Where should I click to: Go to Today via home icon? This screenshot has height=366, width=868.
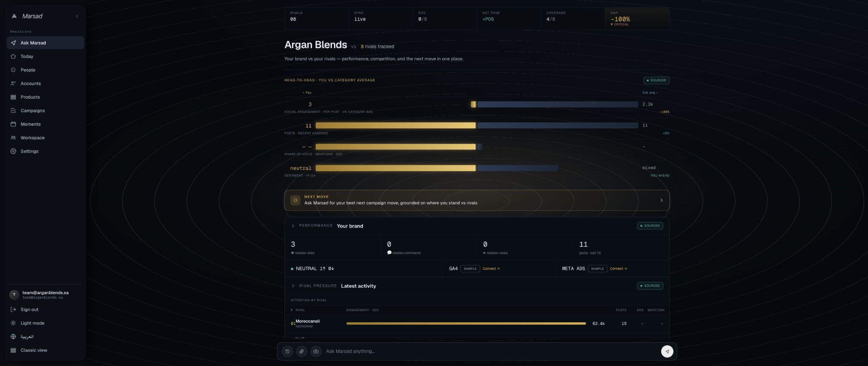[13, 56]
